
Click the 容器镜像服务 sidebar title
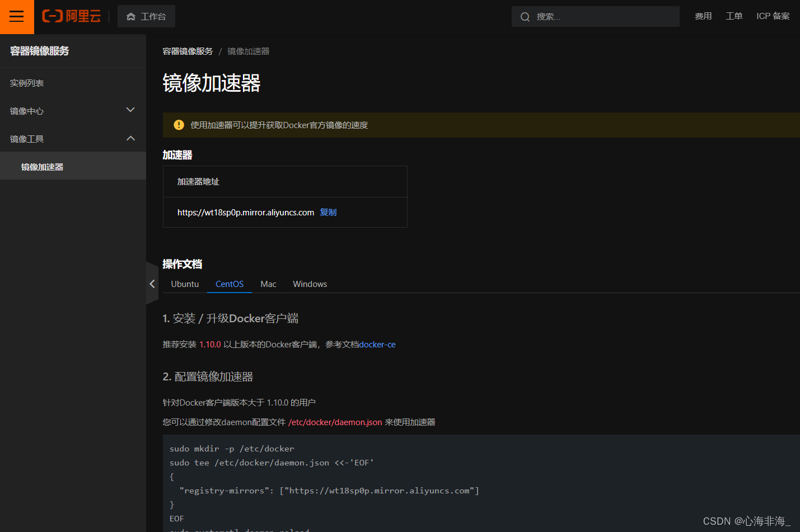39,51
